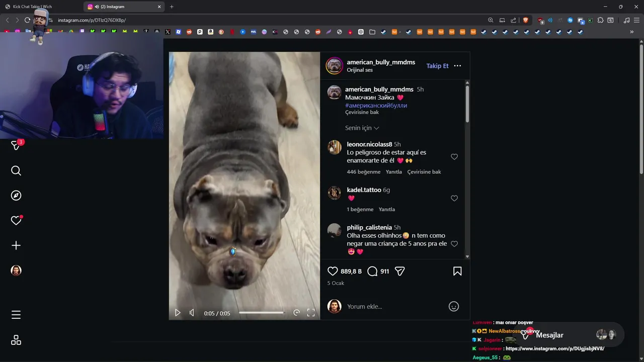The height and width of the screenshot is (362, 644).
Task: Open the extensions puzzle icon
Action: coord(600,20)
